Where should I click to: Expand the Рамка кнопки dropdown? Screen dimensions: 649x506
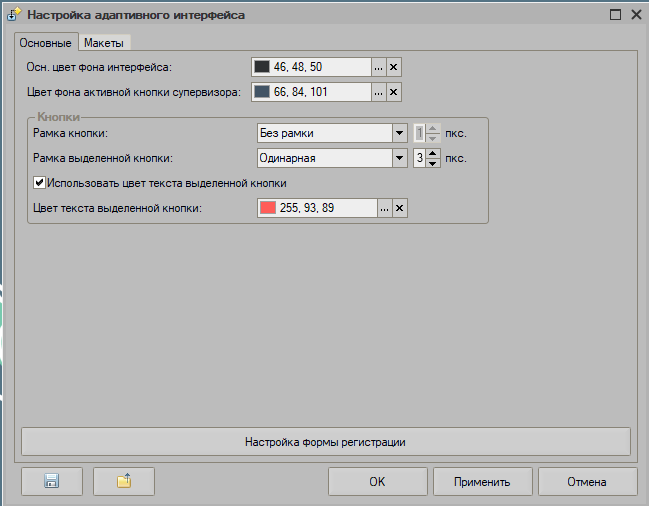click(399, 133)
